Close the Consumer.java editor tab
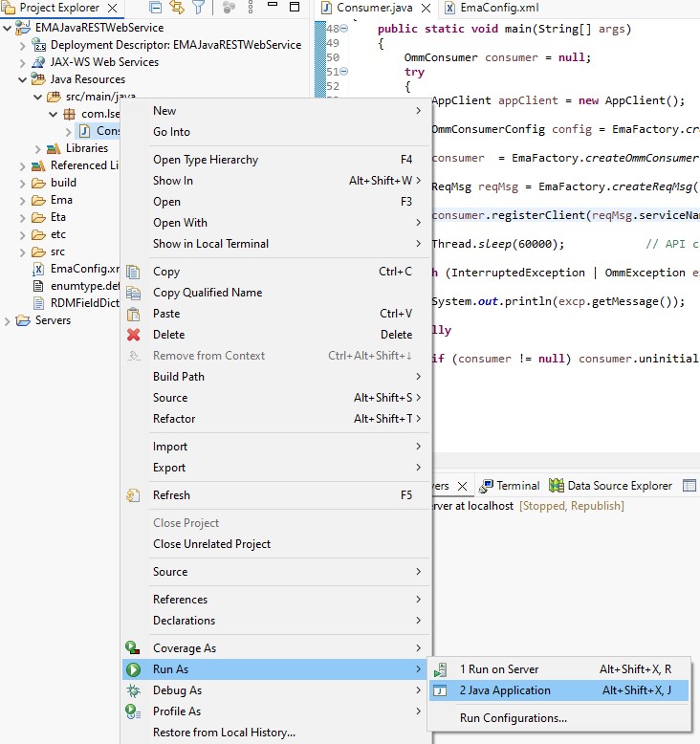This screenshot has height=744, width=700. click(427, 8)
